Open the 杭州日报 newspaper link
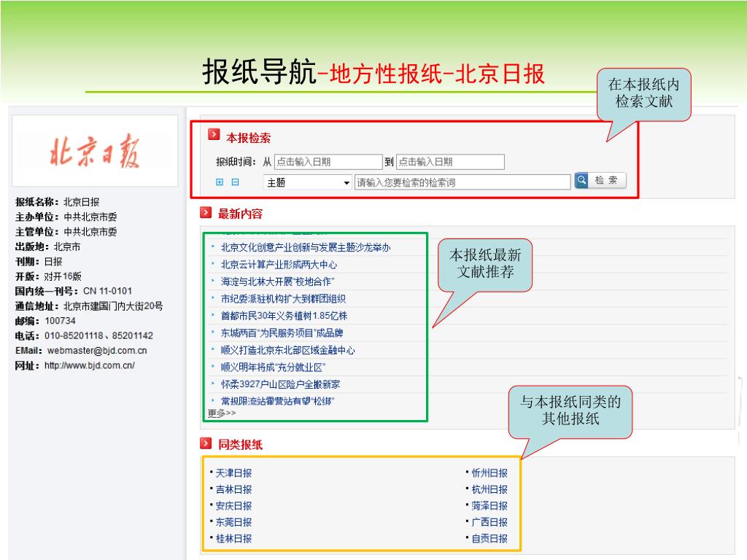The height and width of the screenshot is (560, 747). (x=489, y=489)
